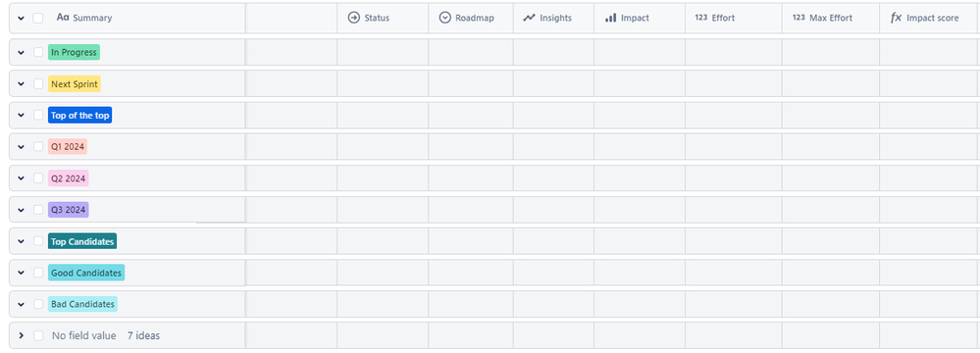Viewport: 980px width, 353px height.
Task: Click the Effort 123 number icon
Action: 701,18
